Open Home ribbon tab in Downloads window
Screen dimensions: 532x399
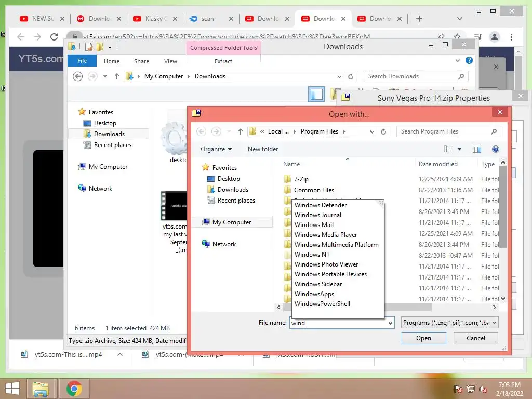click(112, 61)
